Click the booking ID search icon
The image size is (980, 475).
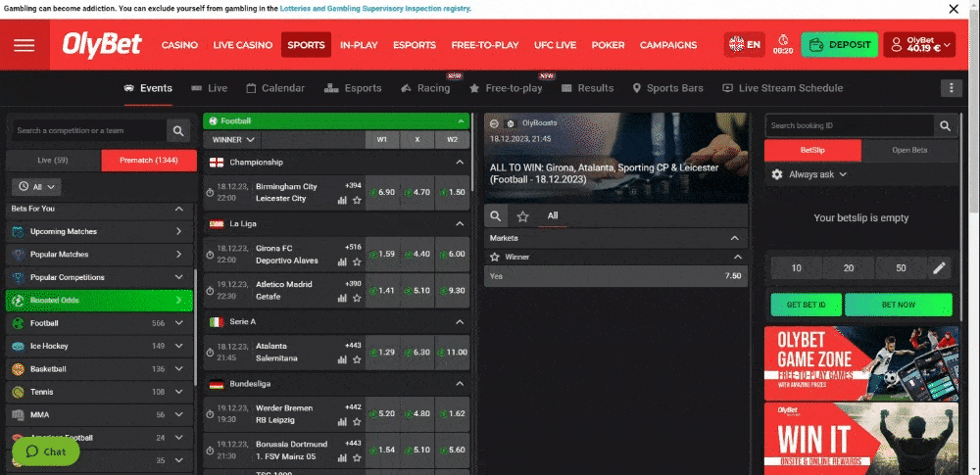coord(945,126)
